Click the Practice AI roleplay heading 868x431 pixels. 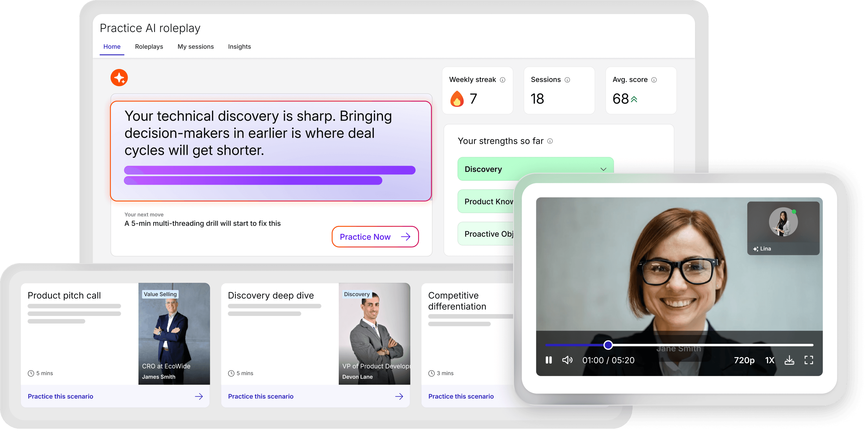(150, 28)
